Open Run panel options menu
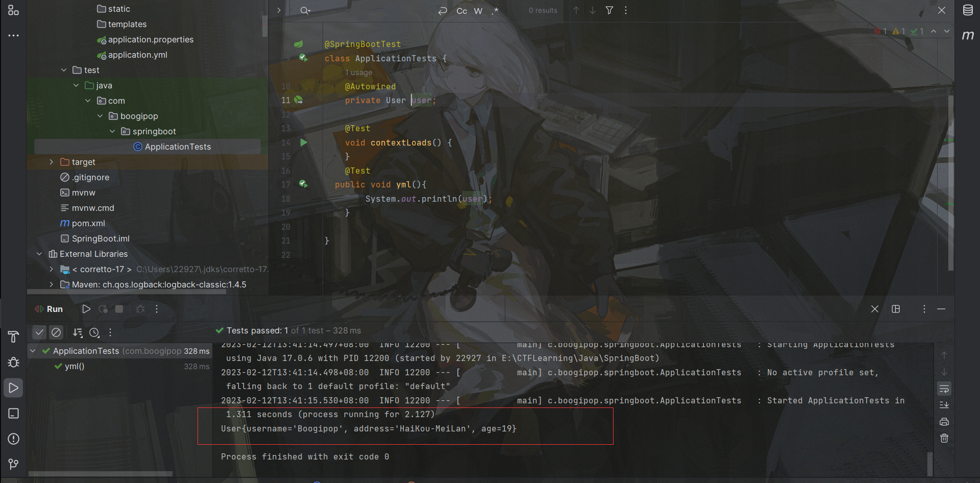980x483 pixels. 924,309
